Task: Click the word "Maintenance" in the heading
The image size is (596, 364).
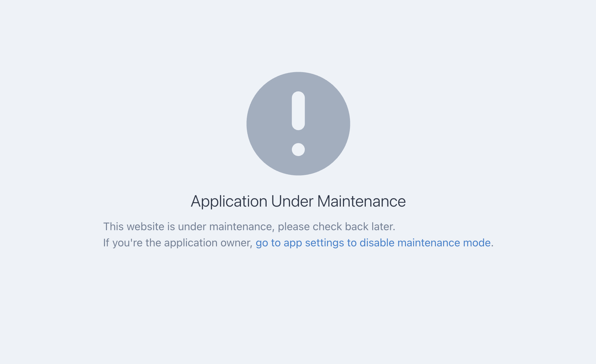Action: point(361,201)
